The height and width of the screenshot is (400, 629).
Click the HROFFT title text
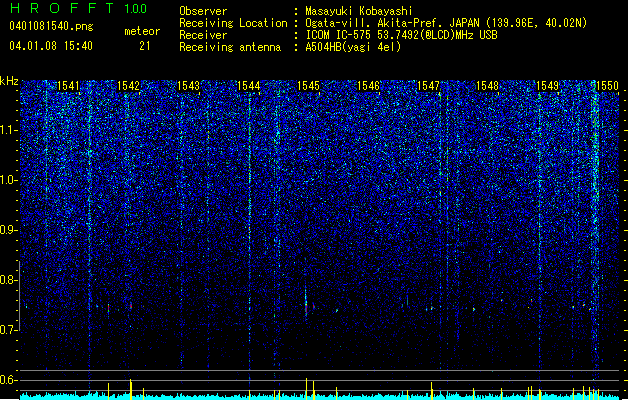click(x=62, y=8)
